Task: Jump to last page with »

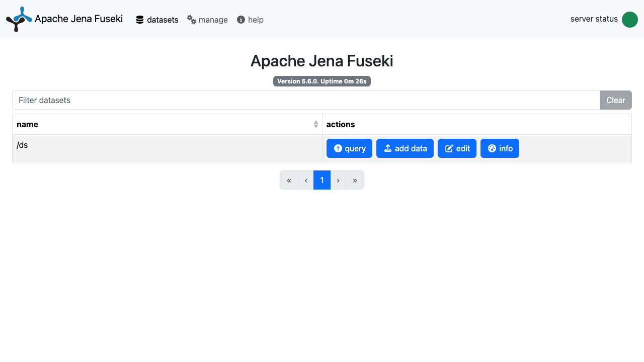Action: tap(355, 180)
